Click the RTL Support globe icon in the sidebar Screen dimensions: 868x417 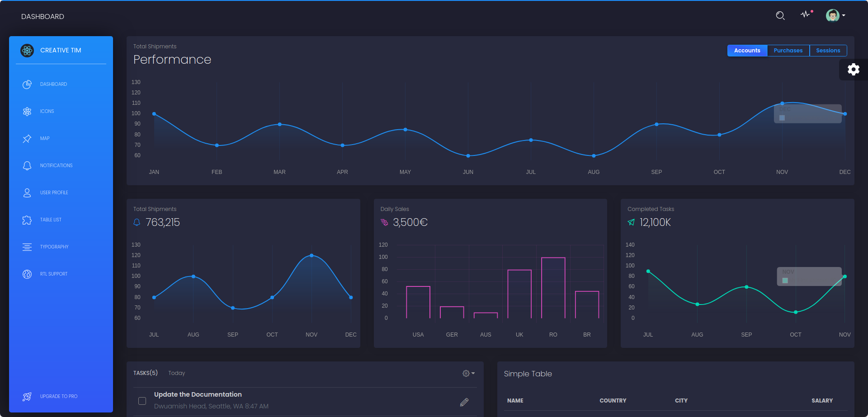point(27,274)
